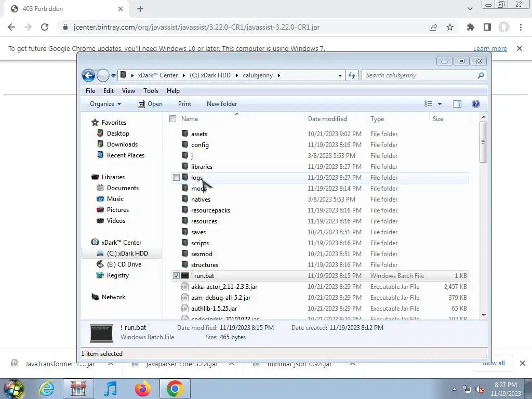
Task: Open the Edit menu
Action: click(109, 91)
